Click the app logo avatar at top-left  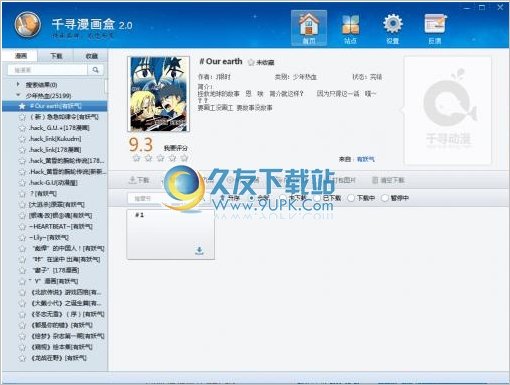(x=28, y=25)
